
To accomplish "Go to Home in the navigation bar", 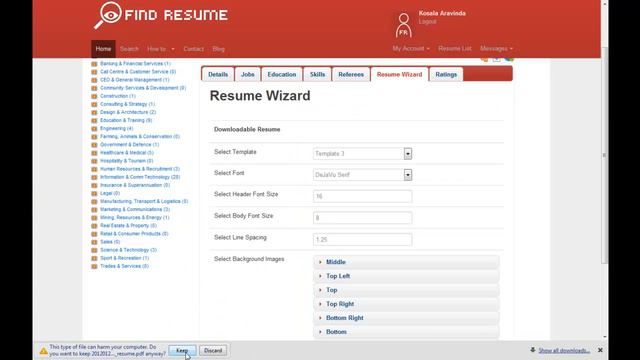I will 103,49.
